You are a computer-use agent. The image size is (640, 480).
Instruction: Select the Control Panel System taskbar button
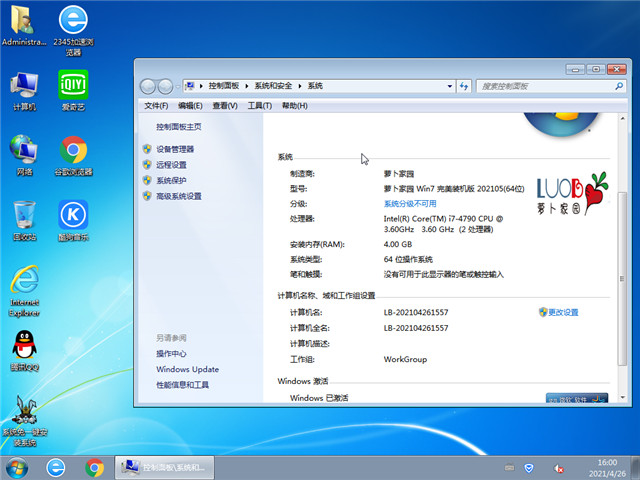tap(164, 468)
